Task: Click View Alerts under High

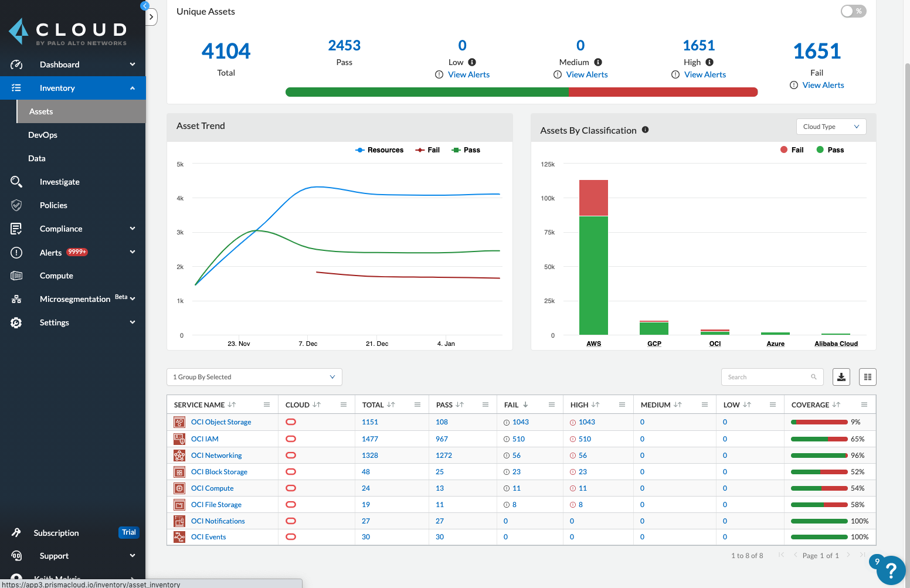Action: coord(705,74)
